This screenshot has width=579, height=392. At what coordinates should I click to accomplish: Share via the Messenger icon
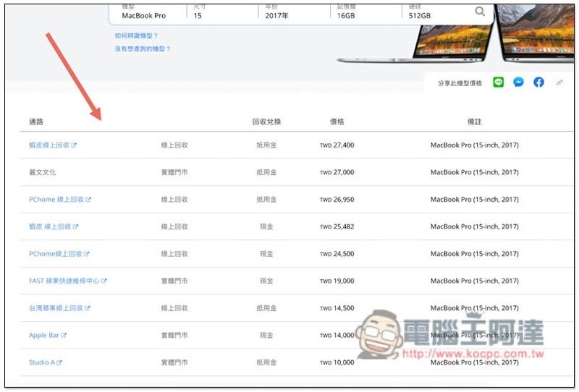click(518, 82)
